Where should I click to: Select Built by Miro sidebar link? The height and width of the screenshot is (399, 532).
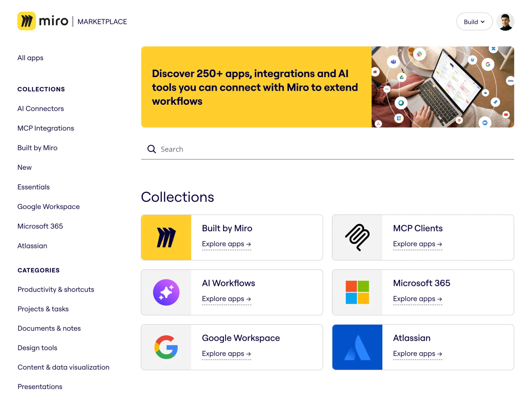click(38, 148)
